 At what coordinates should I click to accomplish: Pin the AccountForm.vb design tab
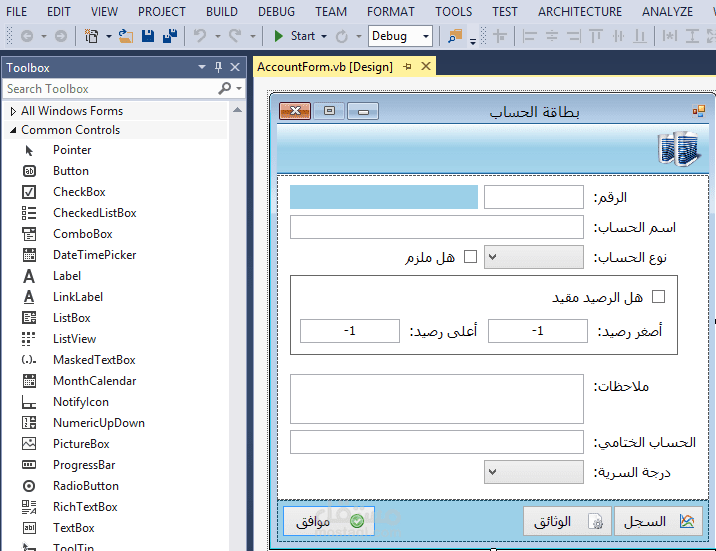407,67
